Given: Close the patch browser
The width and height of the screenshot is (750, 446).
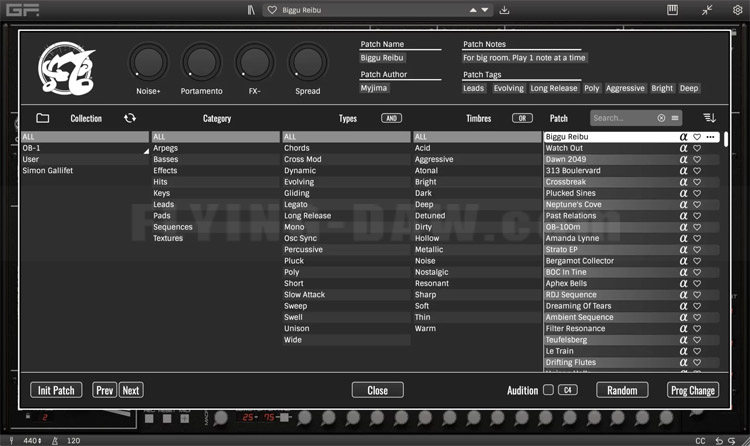Looking at the screenshot, I should (377, 390).
